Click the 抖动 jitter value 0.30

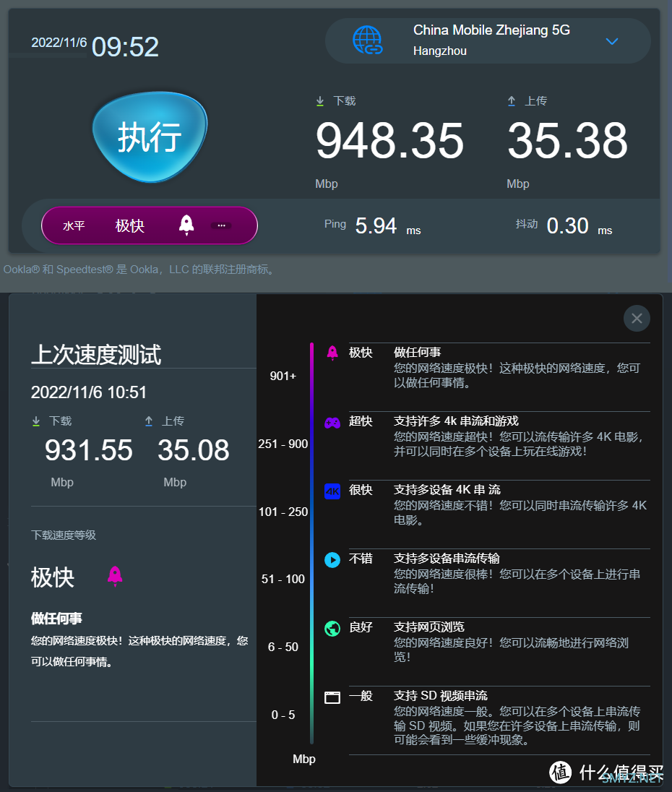pyautogui.click(x=567, y=225)
